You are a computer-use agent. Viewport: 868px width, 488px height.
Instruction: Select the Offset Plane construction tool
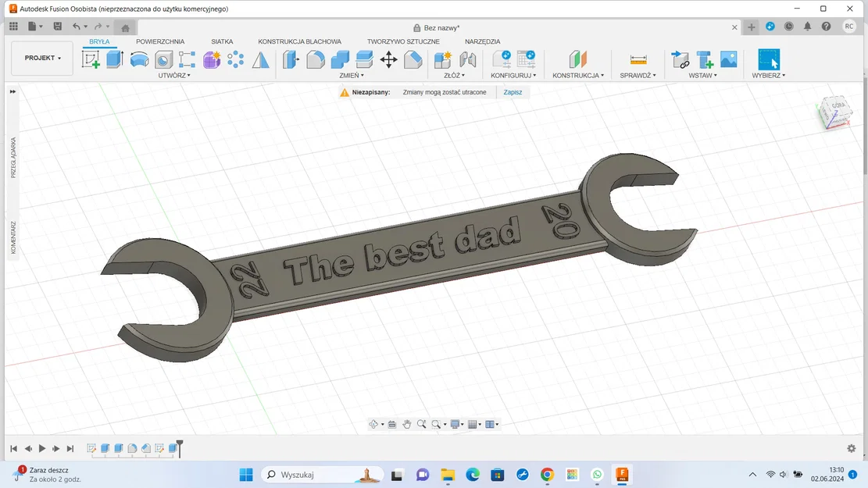[x=577, y=59]
